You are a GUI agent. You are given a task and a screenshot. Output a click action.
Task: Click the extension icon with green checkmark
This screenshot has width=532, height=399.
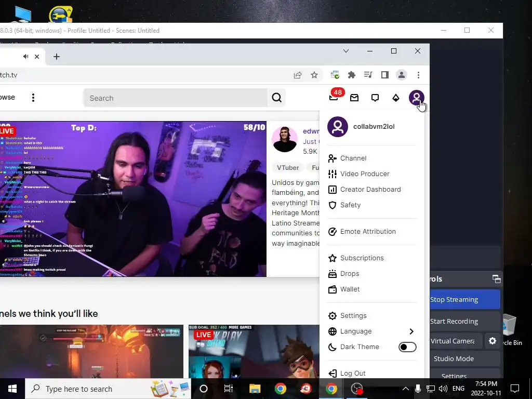point(335,75)
